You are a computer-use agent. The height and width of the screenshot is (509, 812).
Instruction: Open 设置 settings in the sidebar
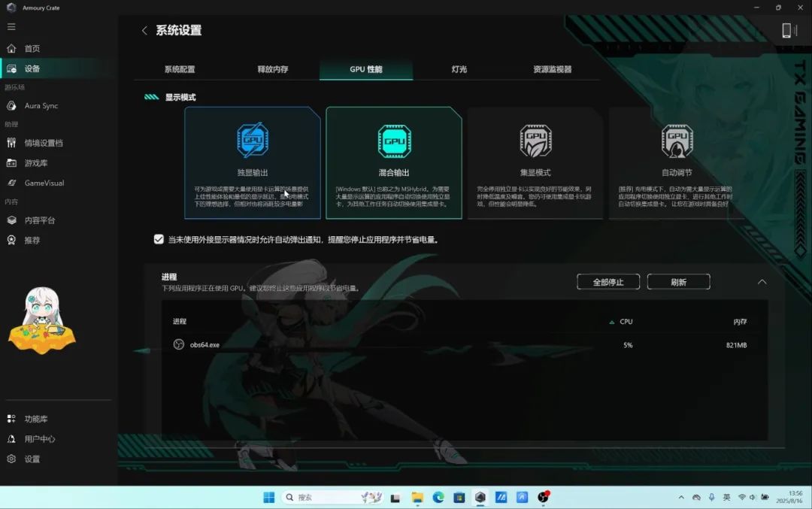pyautogui.click(x=32, y=459)
